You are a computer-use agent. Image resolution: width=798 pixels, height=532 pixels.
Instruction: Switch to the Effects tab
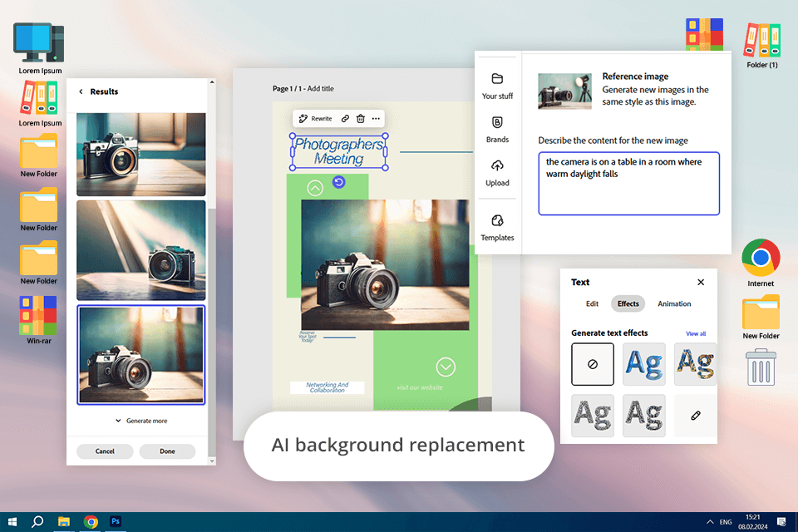628,303
